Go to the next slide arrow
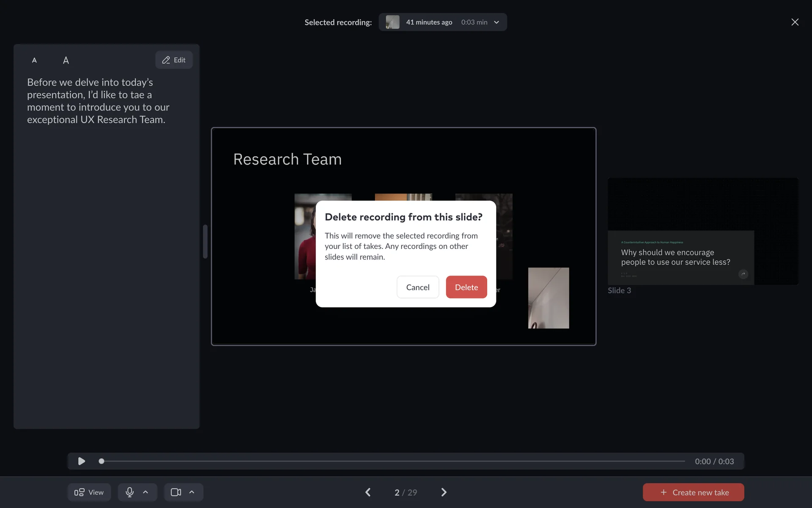The width and height of the screenshot is (812, 508). tap(444, 492)
